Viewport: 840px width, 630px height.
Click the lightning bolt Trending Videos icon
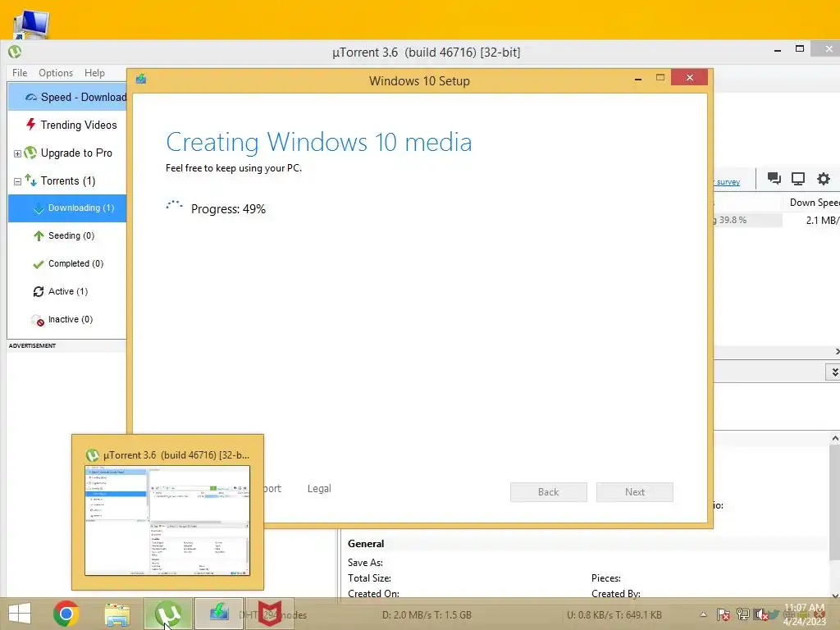point(31,125)
